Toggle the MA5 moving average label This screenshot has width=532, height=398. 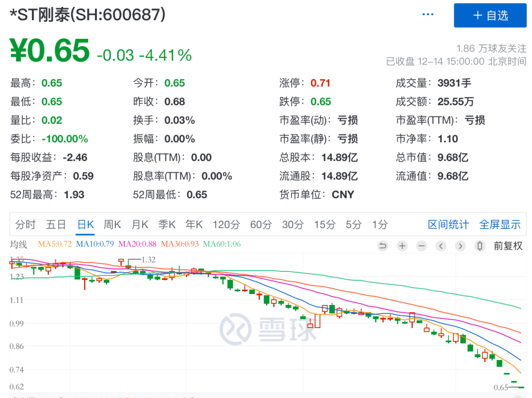point(55,244)
